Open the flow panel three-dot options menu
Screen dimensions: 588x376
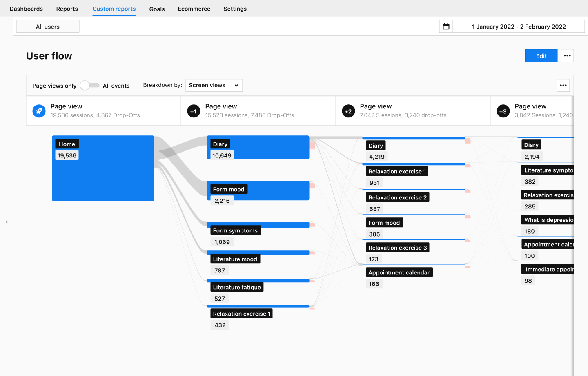click(x=563, y=86)
